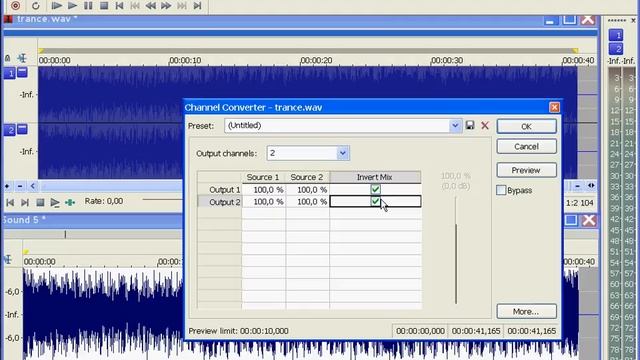Click the 1:2 104 zoom ratio readout

click(580, 202)
